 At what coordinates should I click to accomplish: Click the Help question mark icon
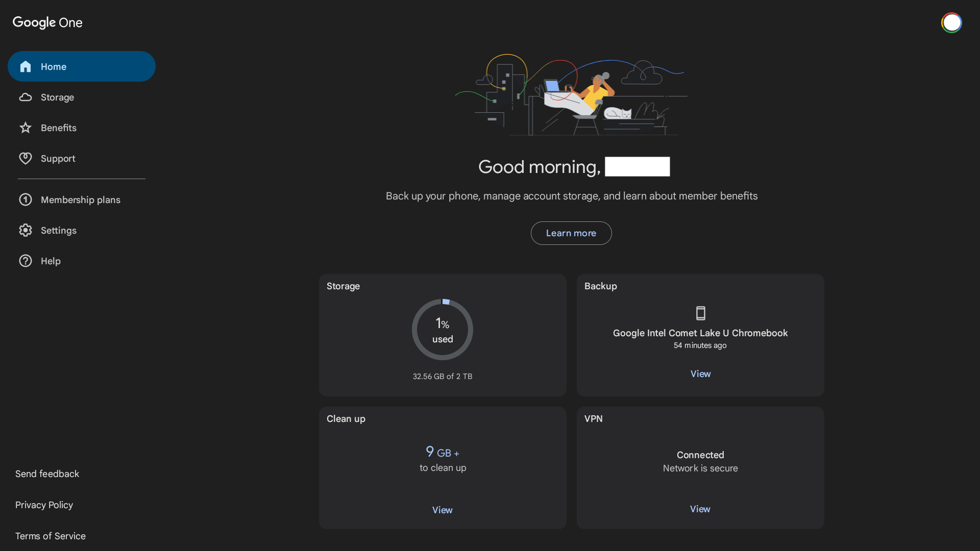pyautogui.click(x=26, y=261)
